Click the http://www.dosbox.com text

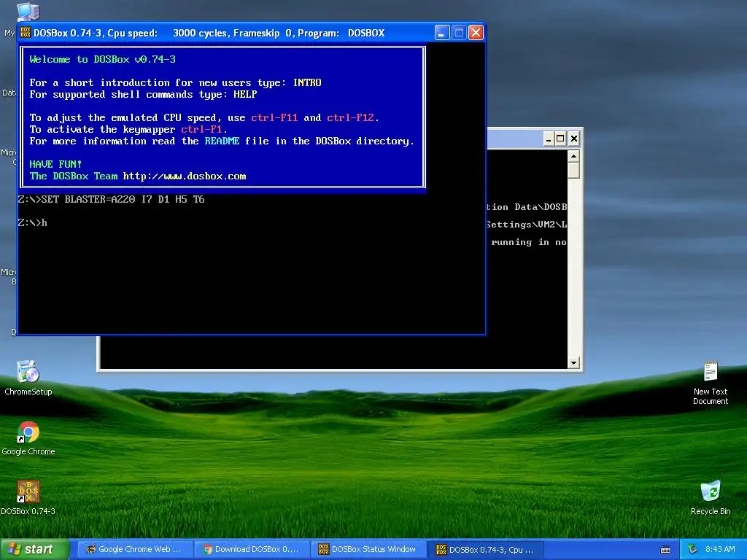[x=185, y=176]
